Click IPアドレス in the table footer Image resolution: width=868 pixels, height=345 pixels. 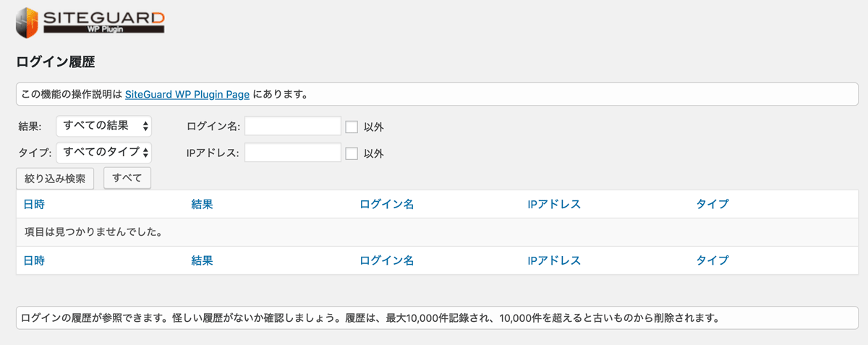tap(554, 260)
